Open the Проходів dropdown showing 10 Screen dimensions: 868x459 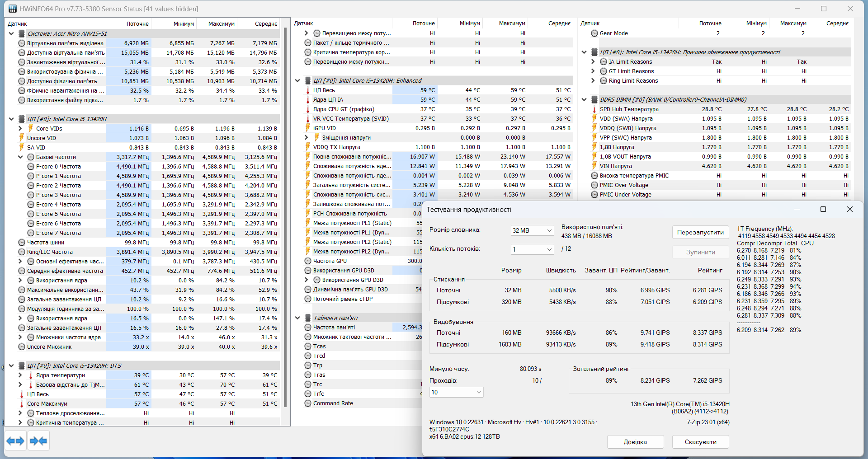[x=456, y=392]
